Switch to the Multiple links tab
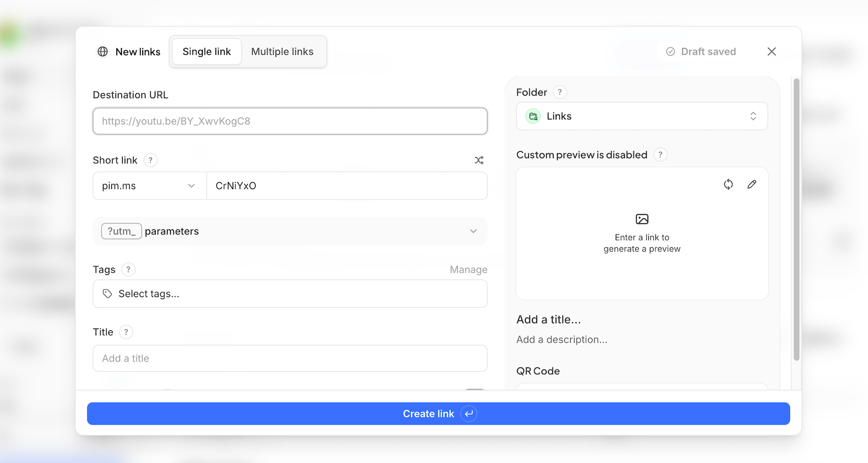The width and height of the screenshot is (868, 463). point(282,52)
